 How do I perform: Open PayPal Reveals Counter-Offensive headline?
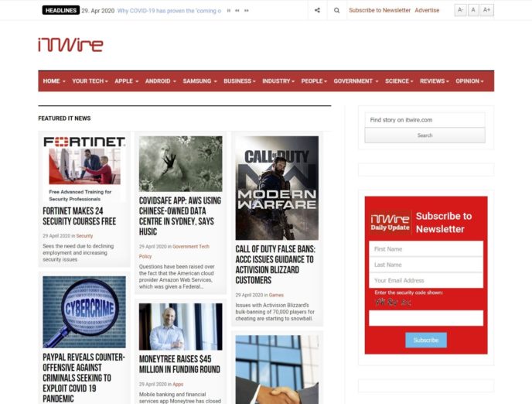click(84, 378)
